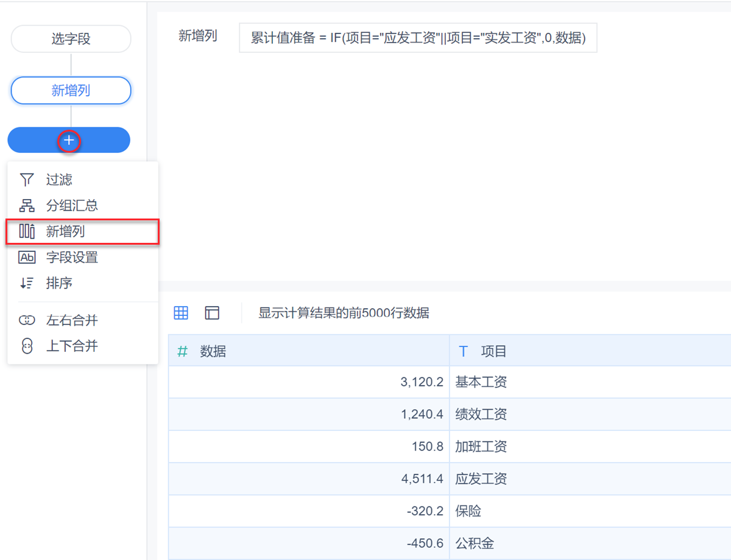This screenshot has height=560, width=731.
Task: Select the 保险 cell
Action: click(590, 511)
